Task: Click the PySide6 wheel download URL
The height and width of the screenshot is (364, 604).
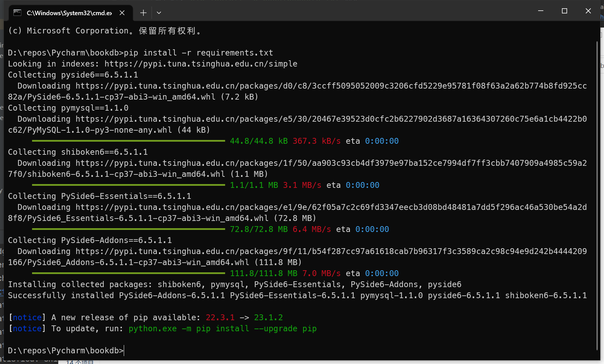Action: click(x=297, y=91)
